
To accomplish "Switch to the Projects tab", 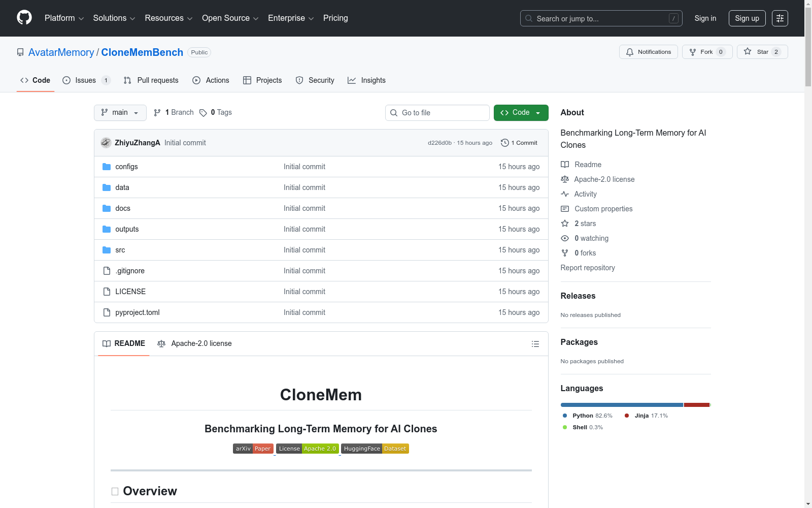I will coord(262,80).
